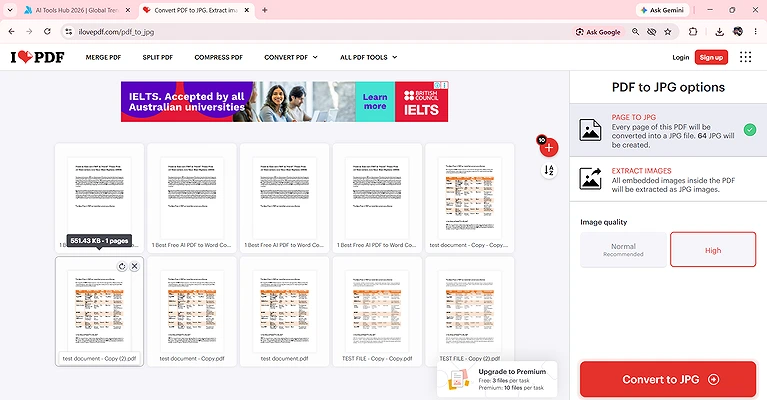Open the apps grid menu icon
The height and width of the screenshot is (400, 767).
pos(745,57)
